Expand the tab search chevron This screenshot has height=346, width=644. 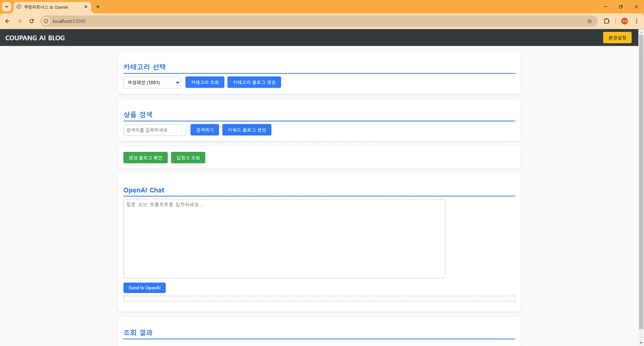pos(6,7)
